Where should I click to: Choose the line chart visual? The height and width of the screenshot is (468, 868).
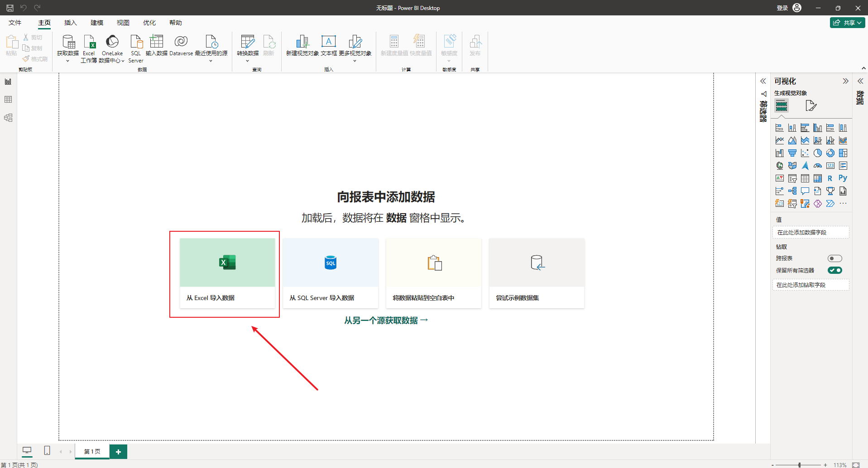779,141
